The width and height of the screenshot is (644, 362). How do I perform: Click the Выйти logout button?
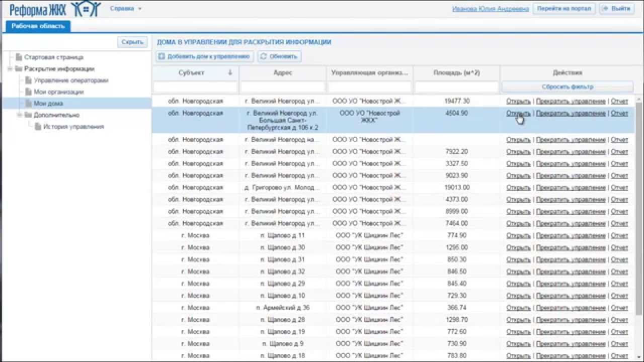pyautogui.click(x=616, y=9)
